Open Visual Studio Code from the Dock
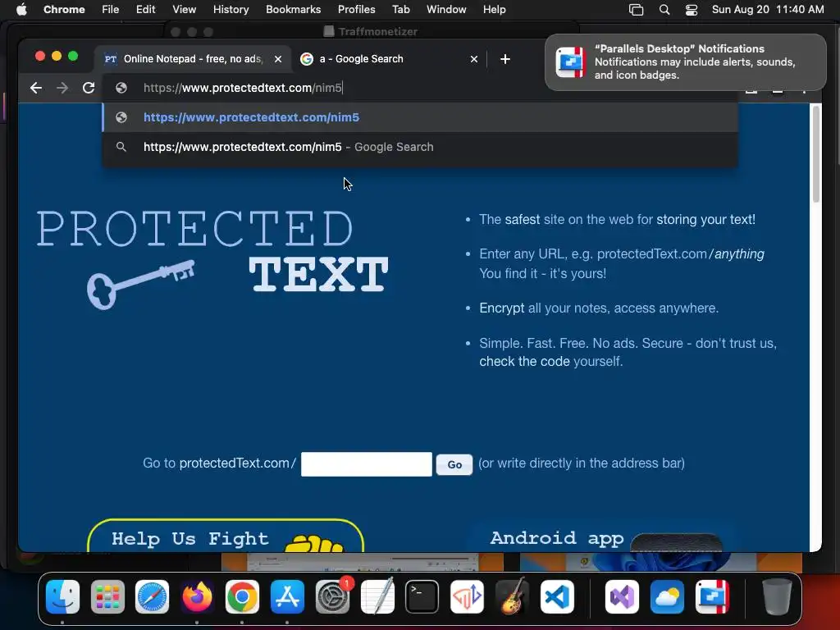Viewport: 840px width, 630px height. [557, 596]
